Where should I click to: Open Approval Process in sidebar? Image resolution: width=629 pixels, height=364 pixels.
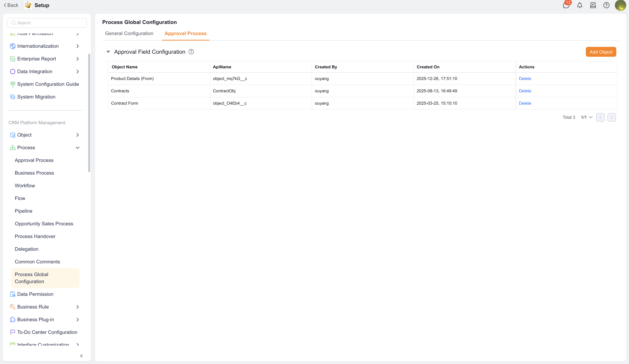click(x=34, y=160)
